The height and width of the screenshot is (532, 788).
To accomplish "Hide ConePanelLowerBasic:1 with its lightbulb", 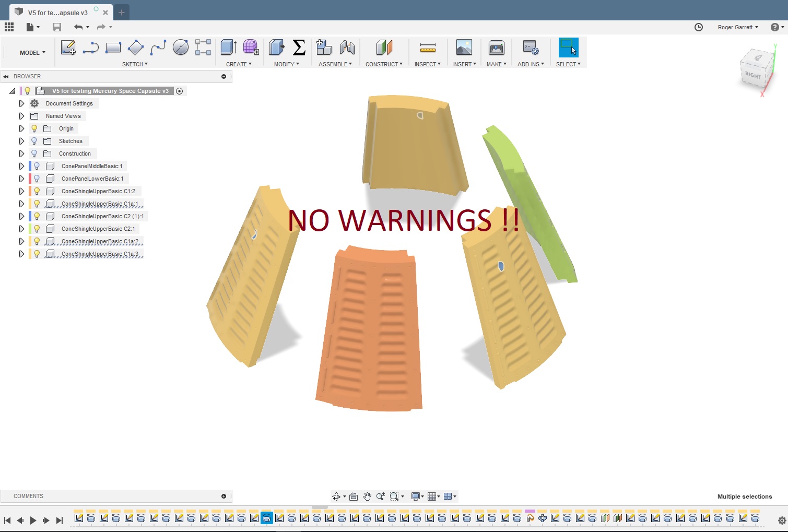I will (36, 179).
